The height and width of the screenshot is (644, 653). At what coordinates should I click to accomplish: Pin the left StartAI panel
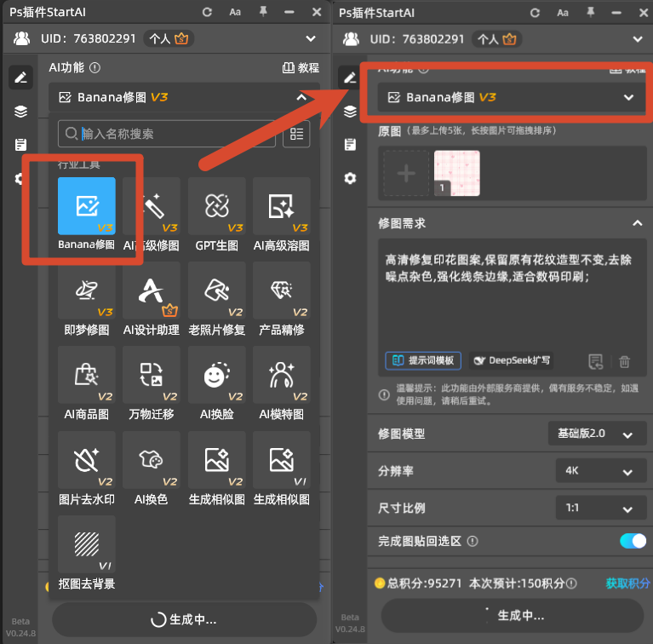(x=263, y=12)
